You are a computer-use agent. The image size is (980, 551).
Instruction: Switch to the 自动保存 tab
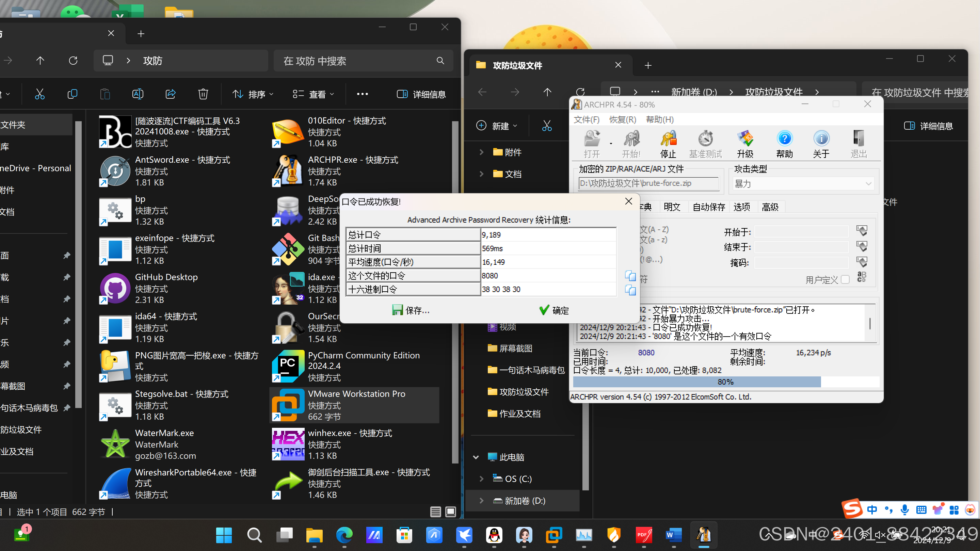(708, 207)
